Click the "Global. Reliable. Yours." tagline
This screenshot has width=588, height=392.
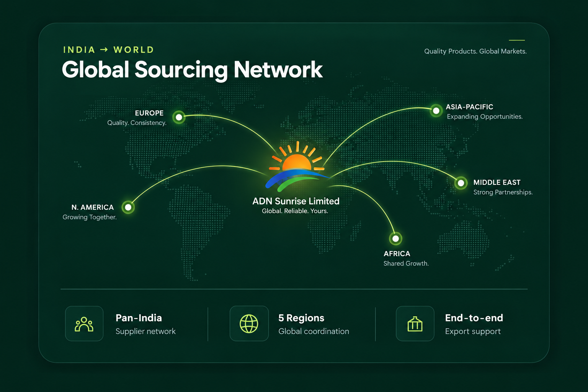pyautogui.click(x=295, y=211)
